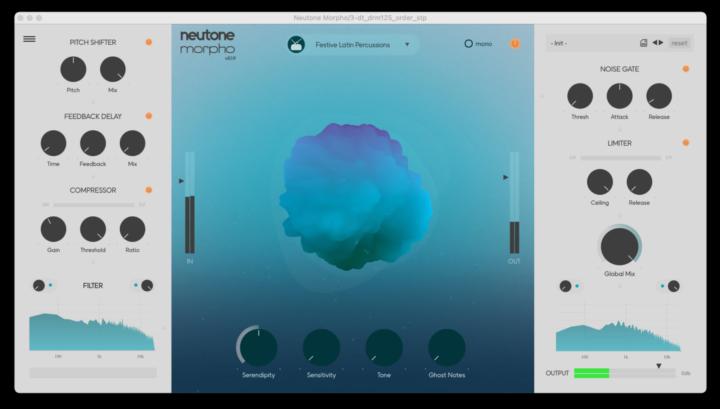Open the hamburger menu icon
The width and height of the screenshot is (720, 409).
click(x=29, y=39)
